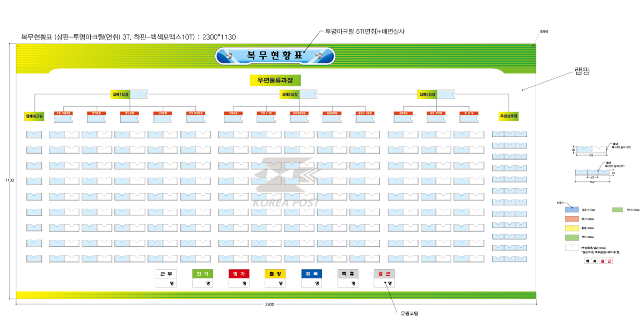Click the 랩핑 annotation text
644x324 pixels.
[582, 70]
